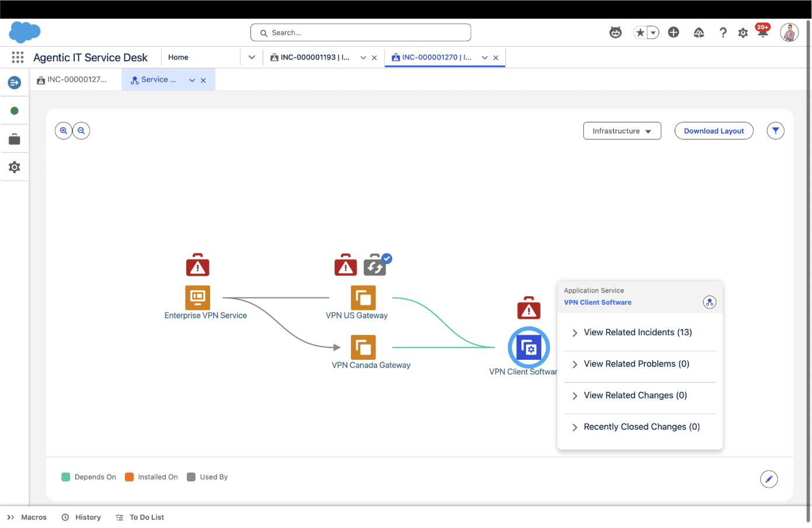Close the INC-000001193 workspace tab
This screenshot has height=528, width=812.
coord(374,58)
